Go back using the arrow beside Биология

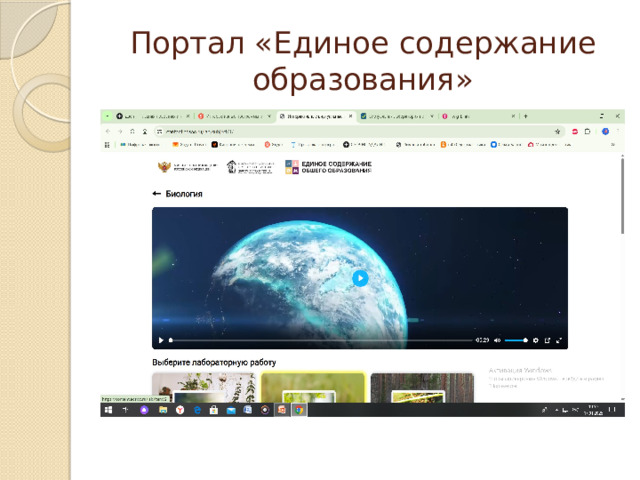click(x=156, y=193)
